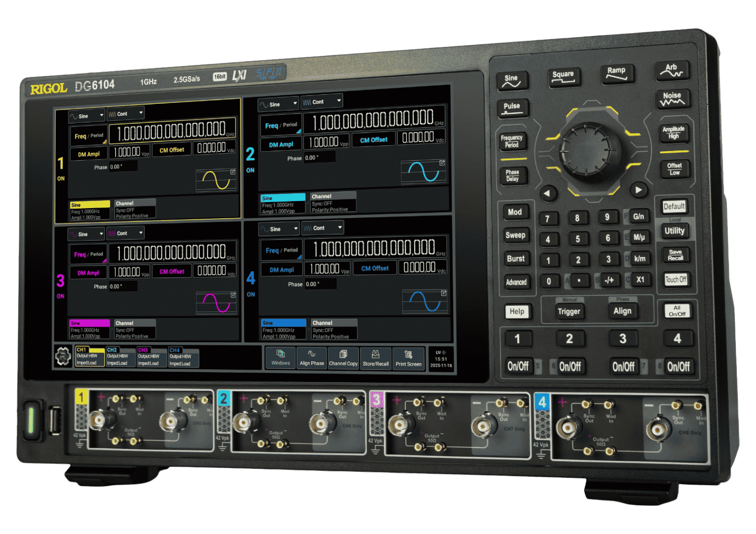This screenshot has height=534, width=756.
Task: Select the Square waveform hardware key
Action: click(563, 77)
